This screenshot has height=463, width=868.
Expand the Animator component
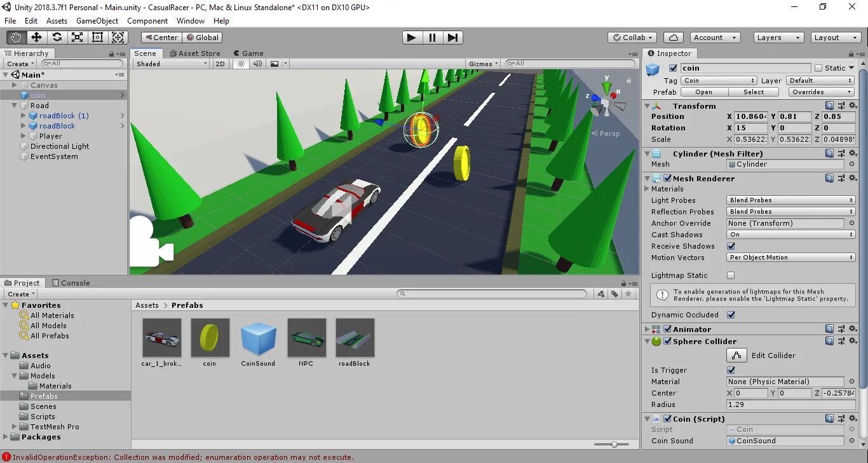click(648, 329)
